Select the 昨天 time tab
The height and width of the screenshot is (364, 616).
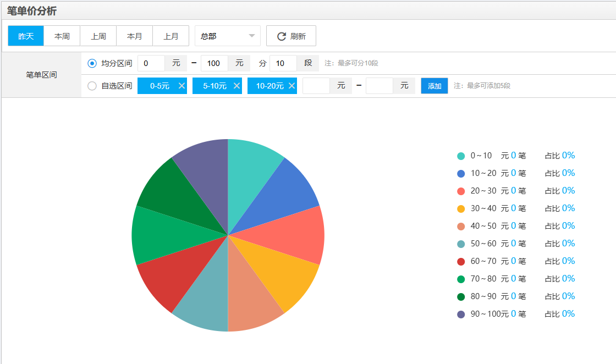click(x=26, y=36)
